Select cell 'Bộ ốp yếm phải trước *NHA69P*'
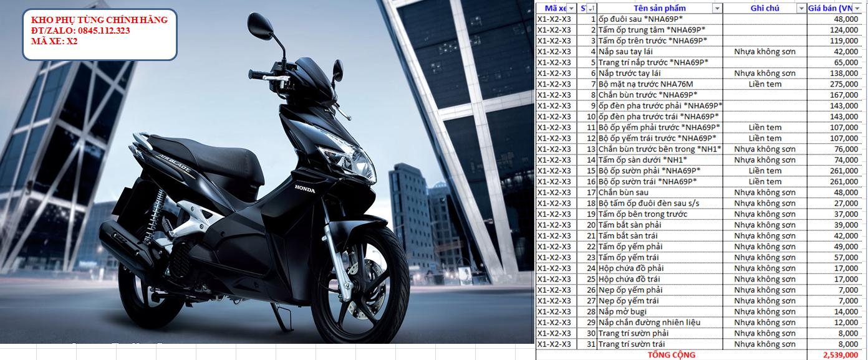This screenshot has height=360, width=868. [660, 128]
